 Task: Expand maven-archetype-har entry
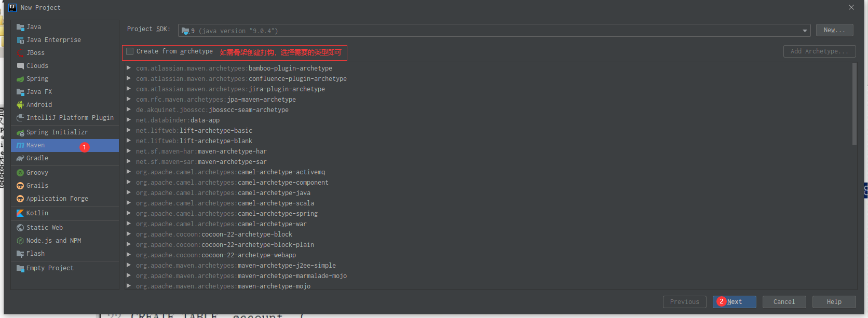[128, 151]
